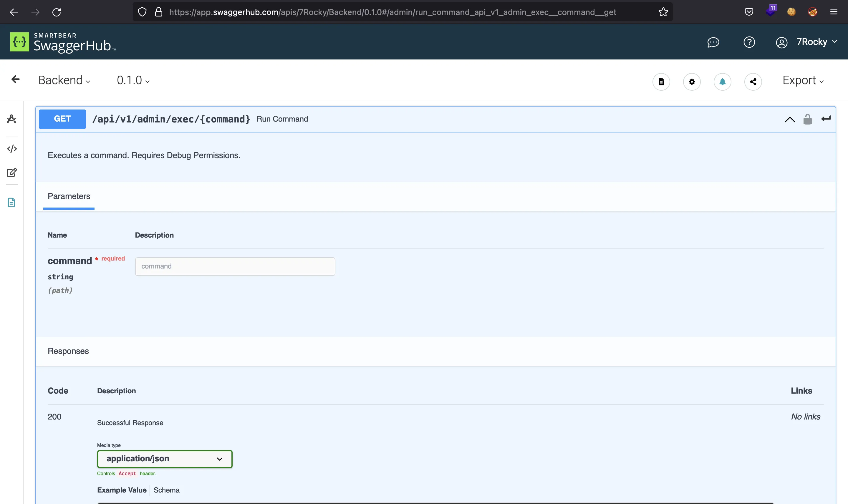Open the code editor view icon
This screenshot has width=848, height=504.
pos(12,149)
